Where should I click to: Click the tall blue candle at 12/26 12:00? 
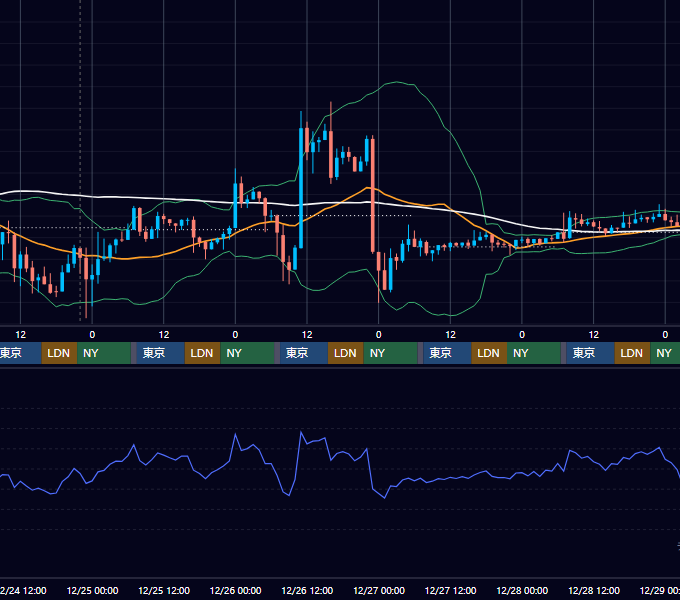point(301,188)
